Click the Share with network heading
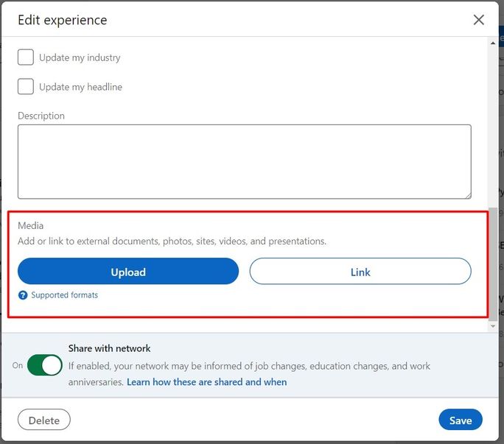The width and height of the screenshot is (504, 444). tap(109, 348)
